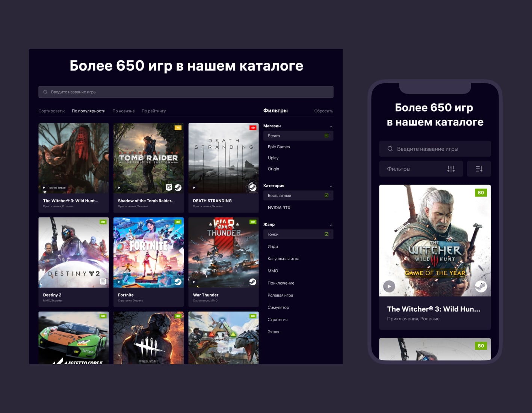Open ARK dinosaur game cover thumbnail
Screen dimensions: 532x413
coord(224,338)
